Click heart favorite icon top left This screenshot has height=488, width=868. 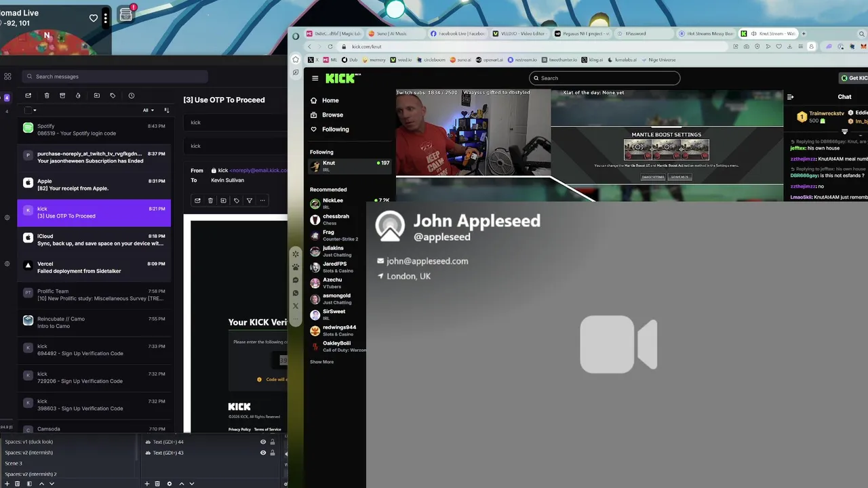tap(94, 18)
